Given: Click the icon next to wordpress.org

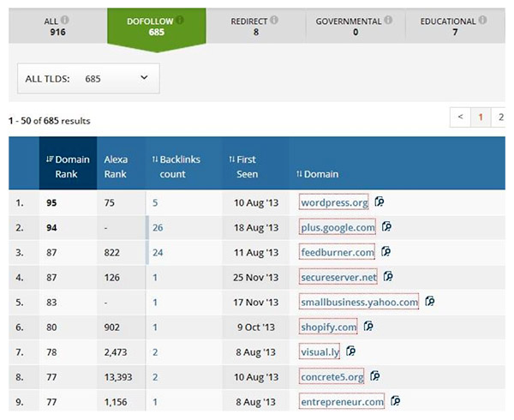Looking at the screenshot, I should tap(379, 202).
